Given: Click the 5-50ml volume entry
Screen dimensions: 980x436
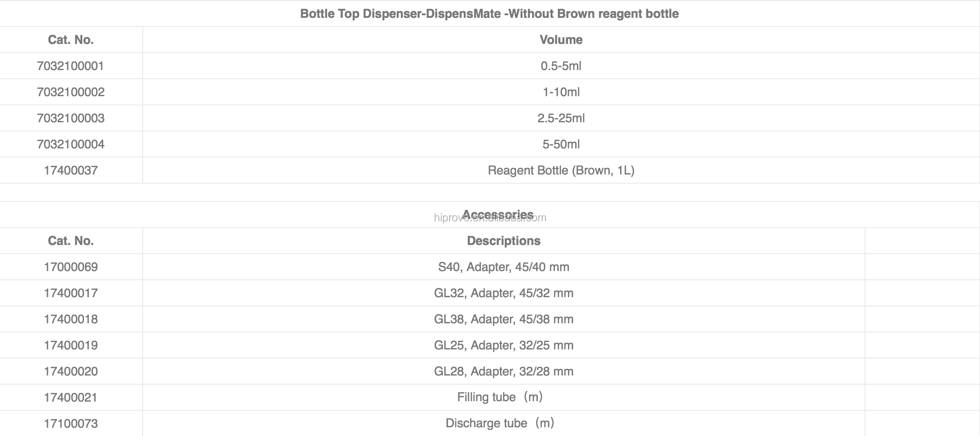Looking at the screenshot, I should coord(560,144).
